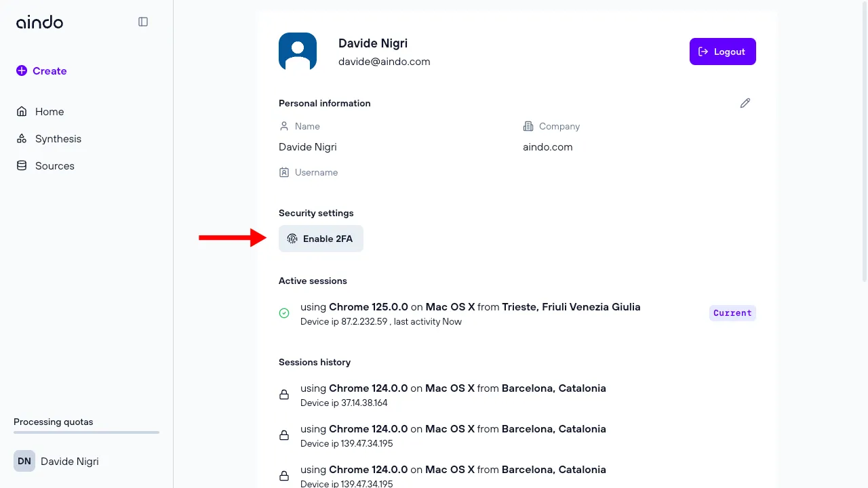The image size is (868, 488).
Task: Open the Davide Nigri user menu at the sidebar bottom
Action: point(69,462)
